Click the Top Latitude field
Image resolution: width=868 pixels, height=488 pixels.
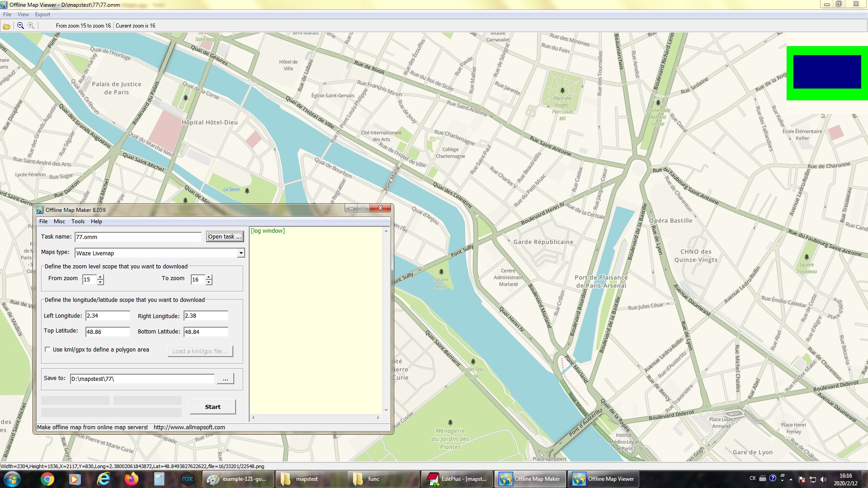point(108,332)
